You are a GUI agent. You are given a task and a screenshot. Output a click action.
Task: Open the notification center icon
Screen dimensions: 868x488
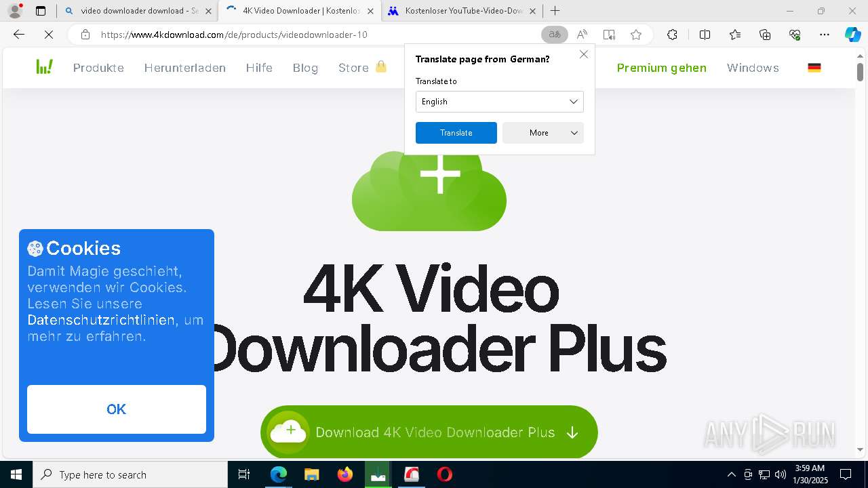coord(846,474)
